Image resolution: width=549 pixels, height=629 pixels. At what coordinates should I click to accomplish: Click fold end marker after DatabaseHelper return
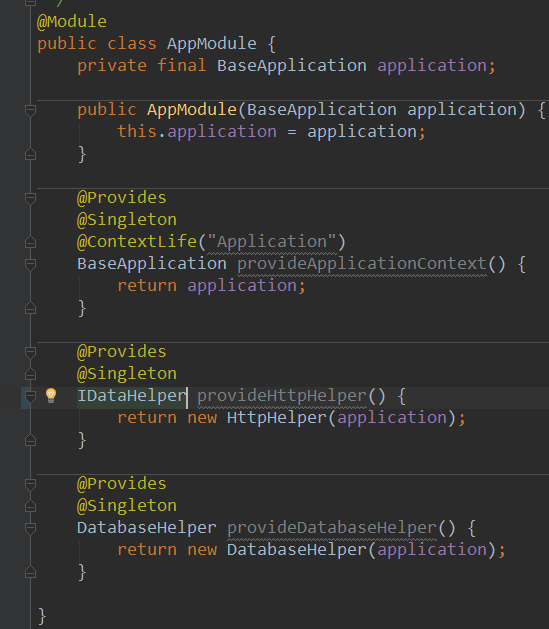click(x=30, y=572)
